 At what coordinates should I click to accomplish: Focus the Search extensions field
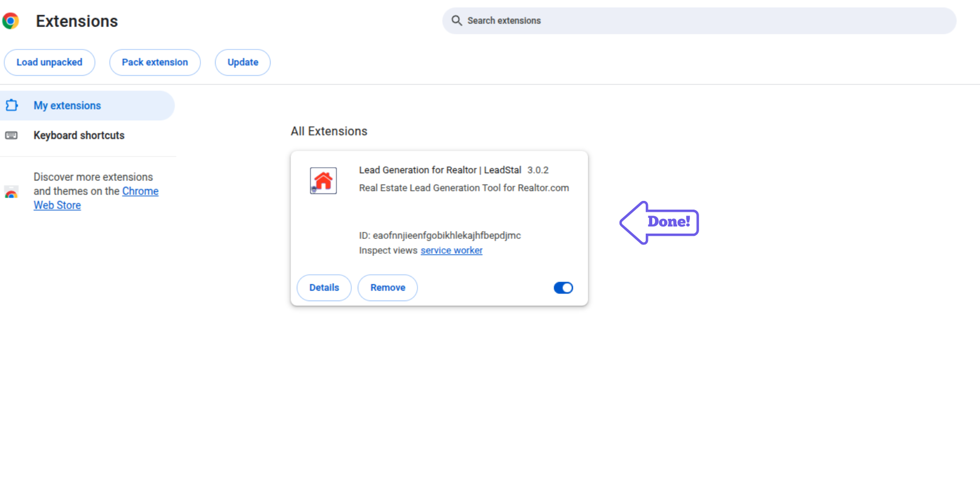(699, 21)
